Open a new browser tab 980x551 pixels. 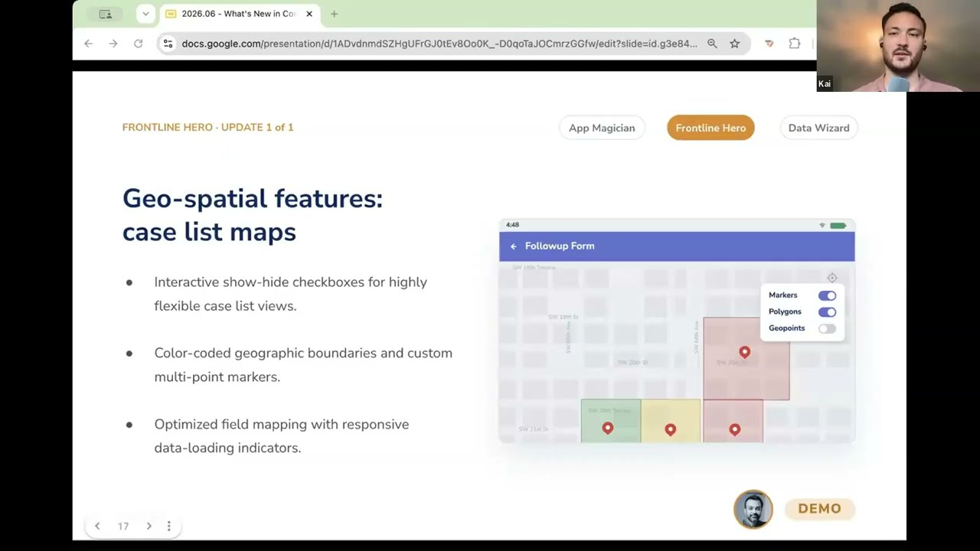334,14
